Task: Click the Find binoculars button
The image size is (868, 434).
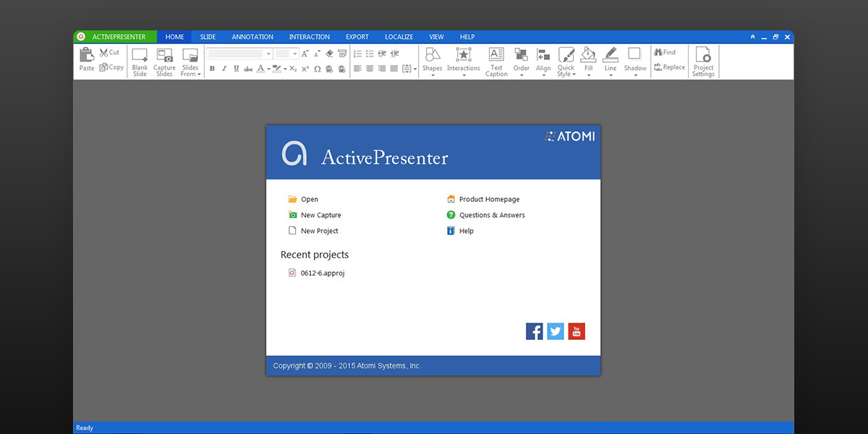Action: pos(665,52)
